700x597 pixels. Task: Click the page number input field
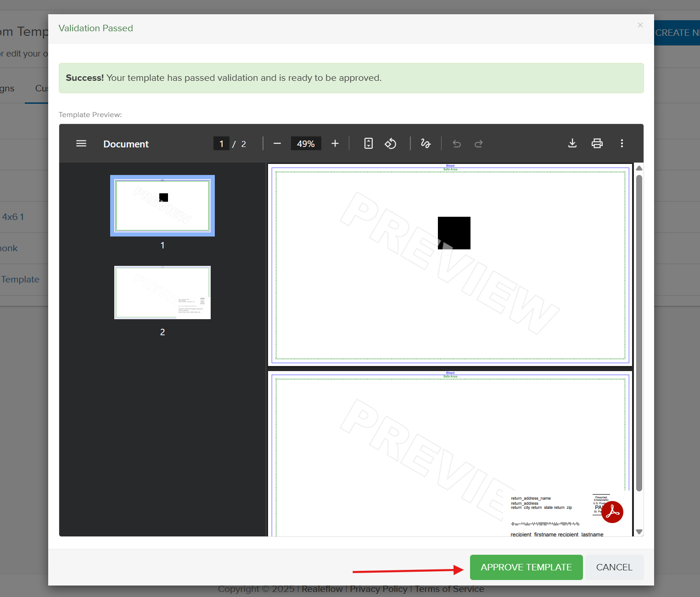[x=221, y=144]
